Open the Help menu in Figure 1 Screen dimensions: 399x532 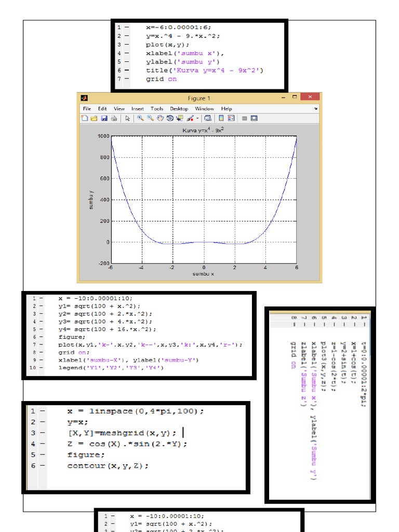pos(227,109)
